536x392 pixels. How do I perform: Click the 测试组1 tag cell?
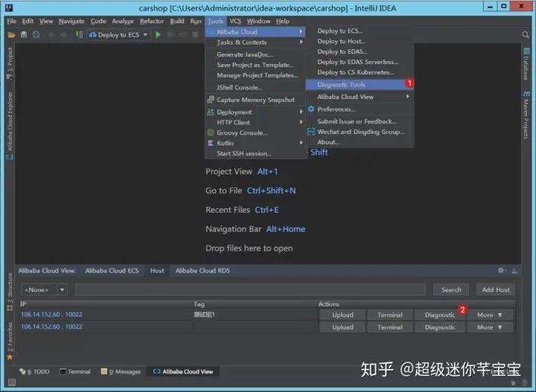pyautogui.click(x=255, y=315)
